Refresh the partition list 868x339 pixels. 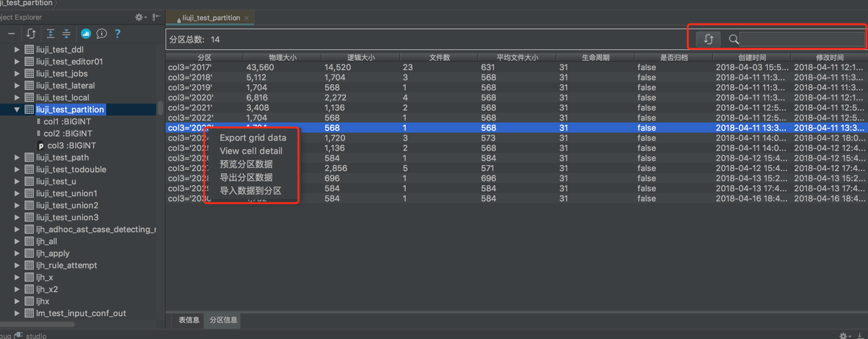(708, 39)
